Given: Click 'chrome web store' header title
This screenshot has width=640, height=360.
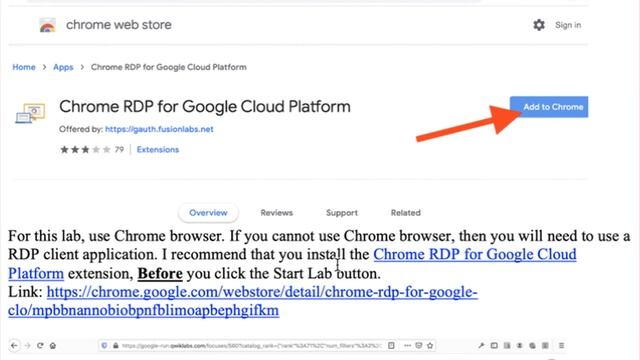Looking at the screenshot, I should coord(119,25).
